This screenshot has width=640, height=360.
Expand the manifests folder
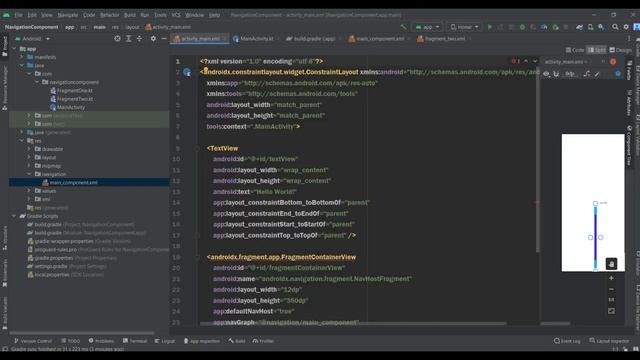point(22,57)
